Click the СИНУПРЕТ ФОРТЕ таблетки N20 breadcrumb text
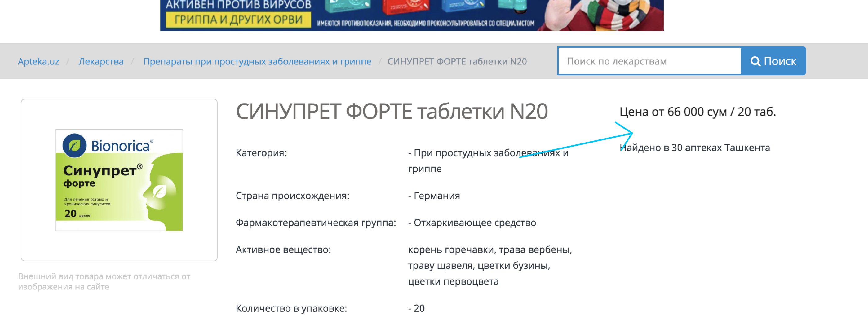Image resolution: width=868 pixels, height=331 pixels. [x=457, y=61]
